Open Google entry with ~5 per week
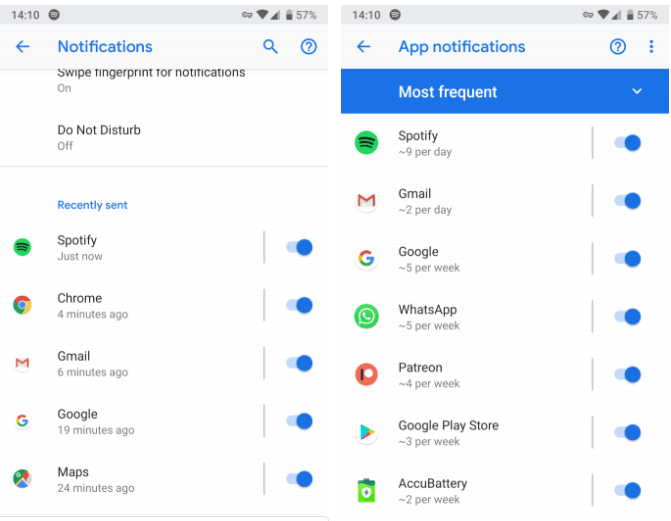Image resolution: width=671 pixels, height=521 pixels. tap(428, 259)
